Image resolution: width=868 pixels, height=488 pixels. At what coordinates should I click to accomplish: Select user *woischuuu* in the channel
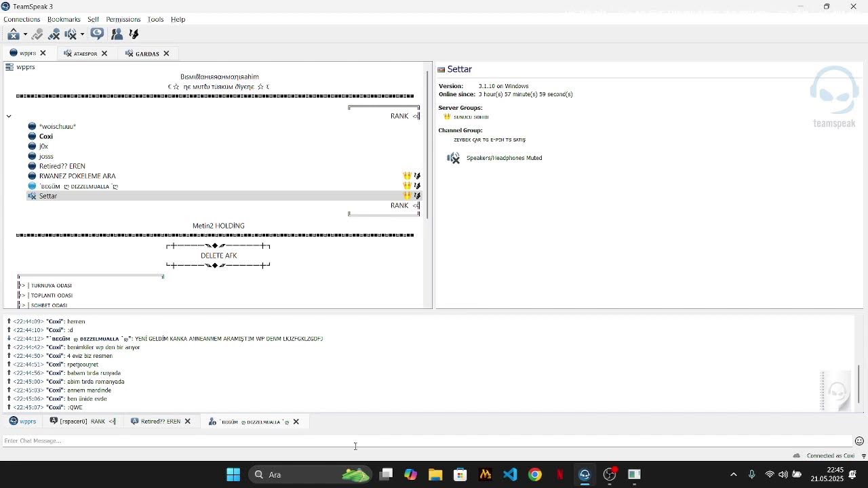[58, 126]
